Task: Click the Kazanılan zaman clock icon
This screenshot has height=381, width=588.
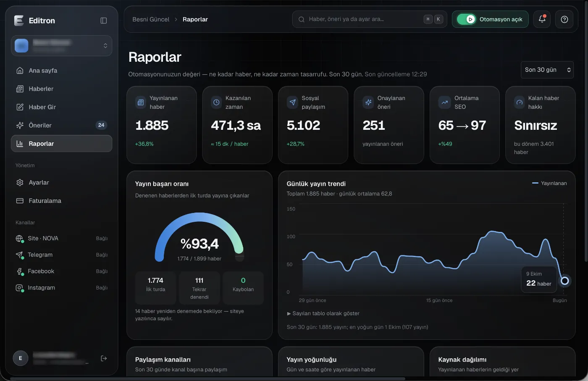Action: tap(216, 102)
